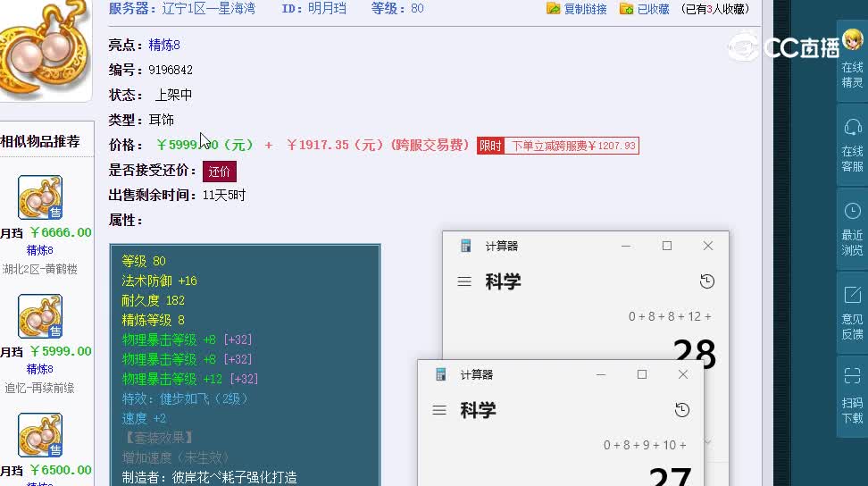
Task: Click attribute line 法术防御 +16
Action: point(160,281)
